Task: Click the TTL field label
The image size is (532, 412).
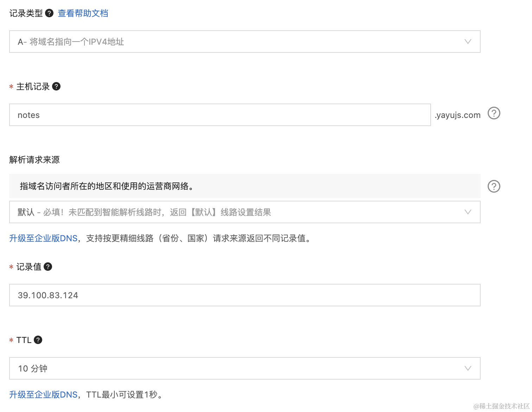Action: (x=24, y=340)
